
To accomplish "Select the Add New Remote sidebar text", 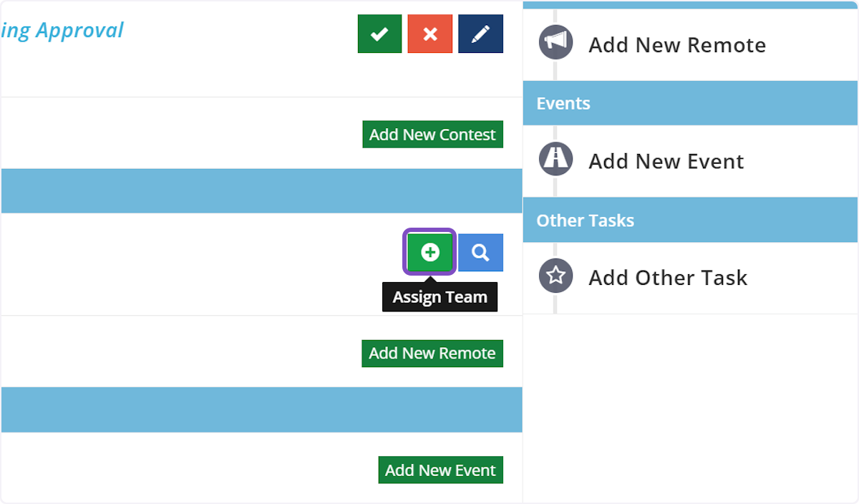I will coord(676,45).
